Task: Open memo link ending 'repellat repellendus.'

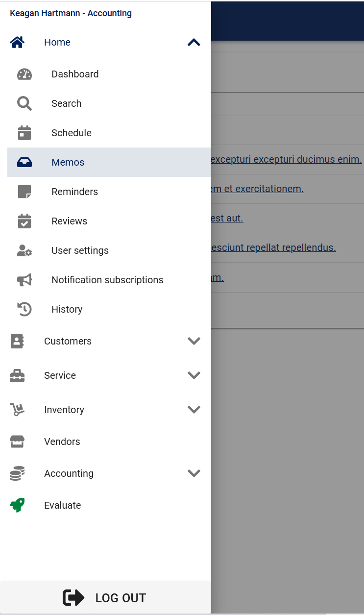Action: click(273, 247)
